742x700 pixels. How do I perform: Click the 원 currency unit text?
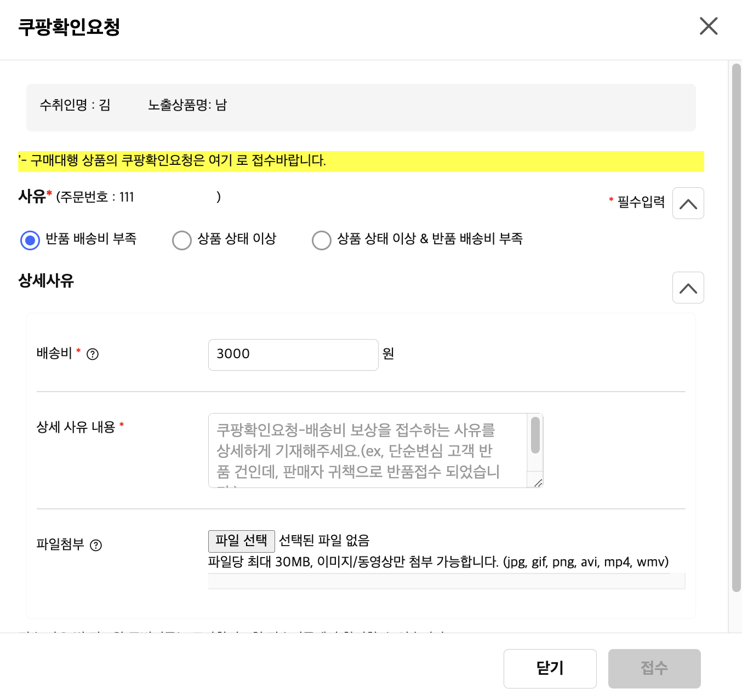point(389,354)
